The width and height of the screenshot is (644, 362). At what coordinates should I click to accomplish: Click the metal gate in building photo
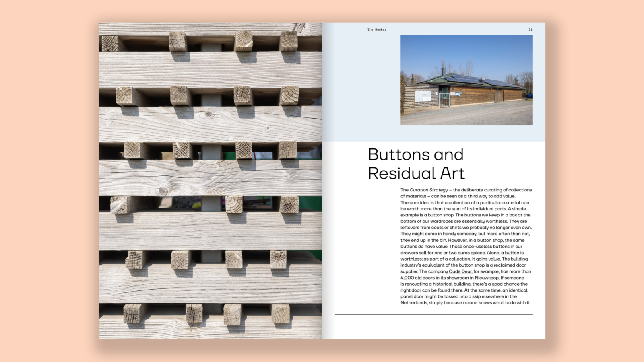coord(444,100)
